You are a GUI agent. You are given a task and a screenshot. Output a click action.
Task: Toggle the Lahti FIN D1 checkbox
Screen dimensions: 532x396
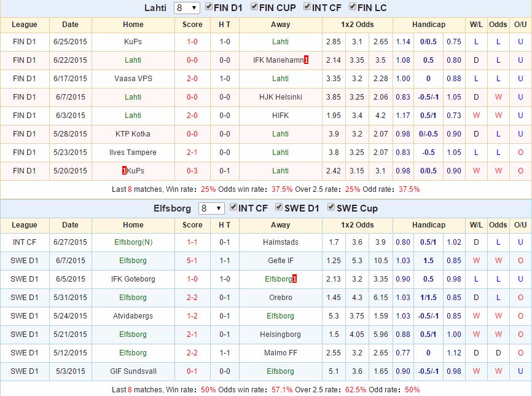[x=209, y=6]
